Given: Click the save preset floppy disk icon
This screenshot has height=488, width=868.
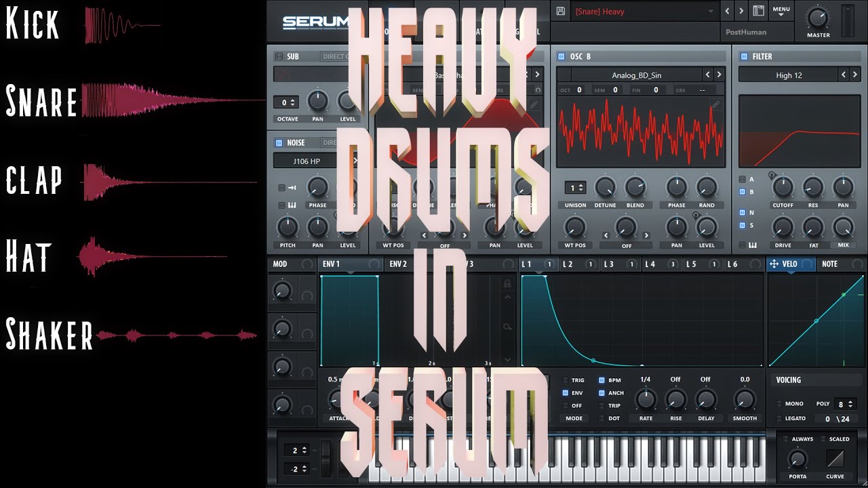Looking at the screenshot, I should click(x=561, y=11).
